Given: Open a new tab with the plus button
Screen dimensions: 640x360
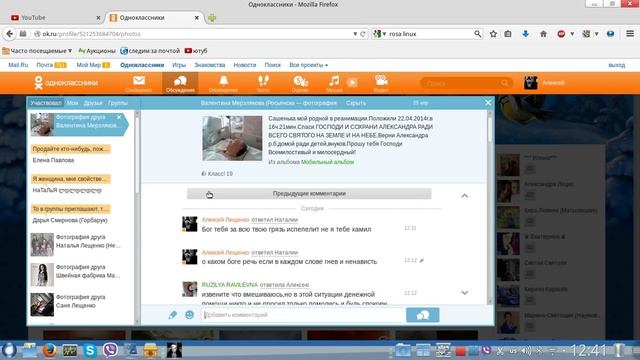Looking at the screenshot, I should [x=212, y=18].
